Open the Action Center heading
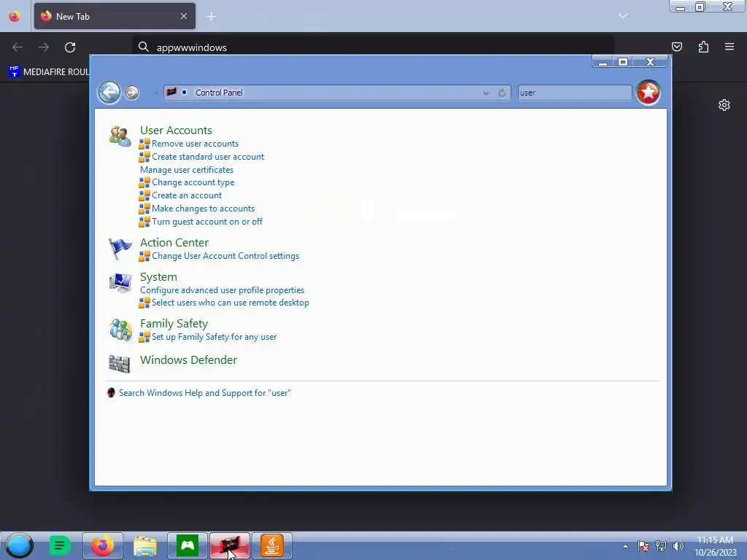Viewport: 747px width, 560px height. [x=174, y=242]
